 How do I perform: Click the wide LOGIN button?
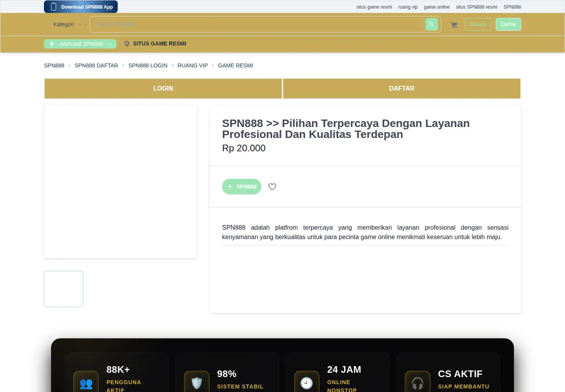(x=163, y=89)
